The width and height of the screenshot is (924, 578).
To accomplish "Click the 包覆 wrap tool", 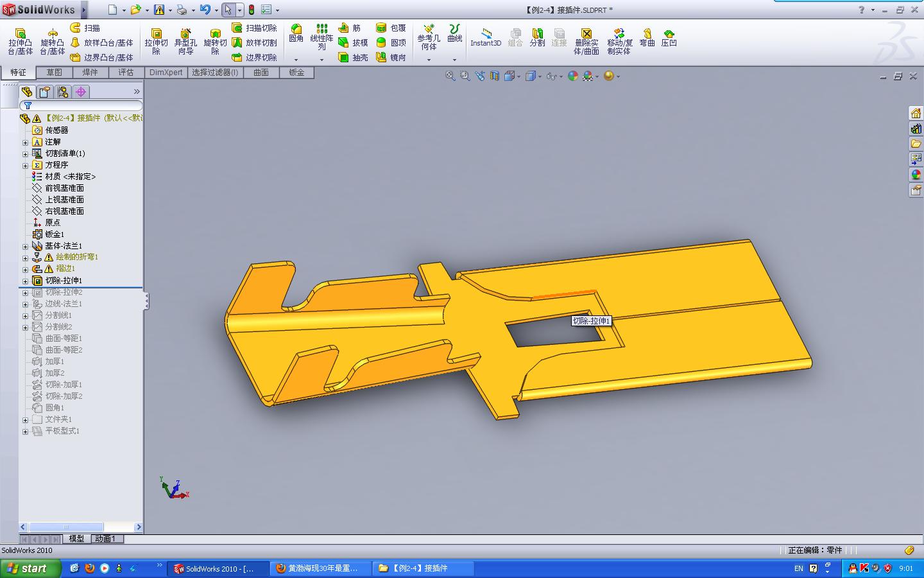I will (x=391, y=28).
